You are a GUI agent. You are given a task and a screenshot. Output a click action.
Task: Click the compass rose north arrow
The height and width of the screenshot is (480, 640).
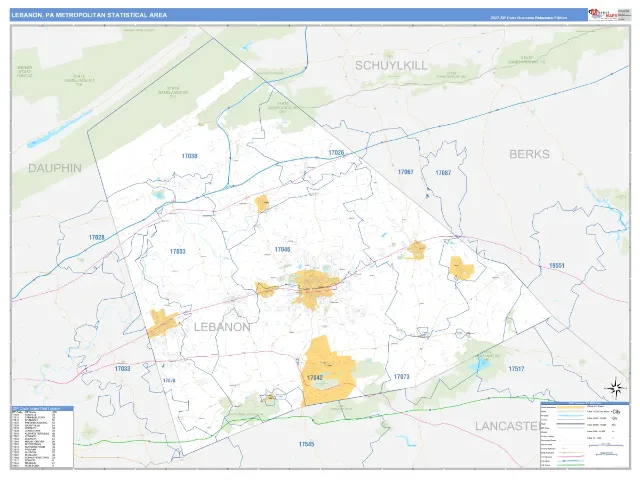pyautogui.click(x=616, y=388)
